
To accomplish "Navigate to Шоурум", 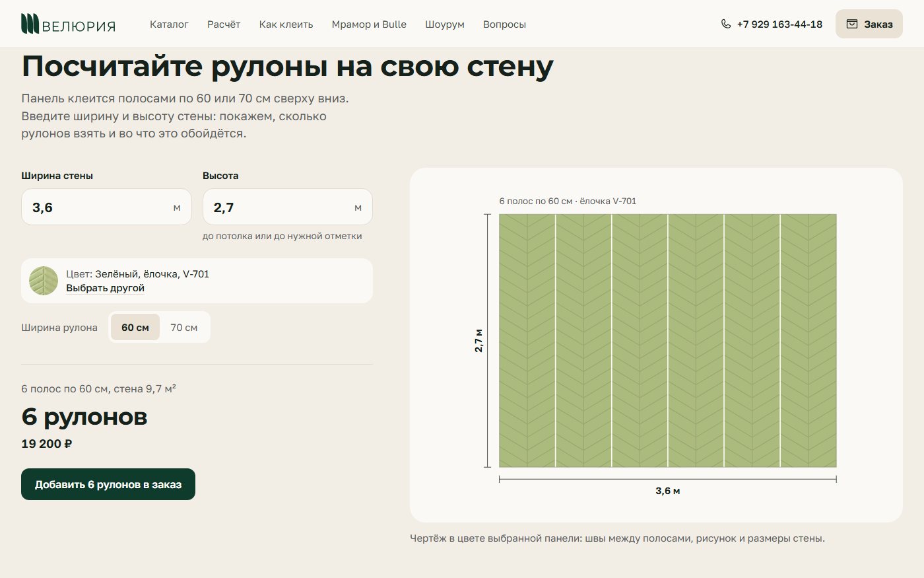I will click(445, 24).
